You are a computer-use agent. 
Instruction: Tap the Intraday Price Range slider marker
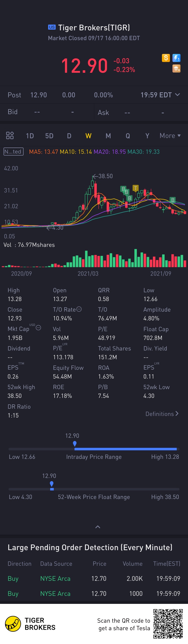75,444
